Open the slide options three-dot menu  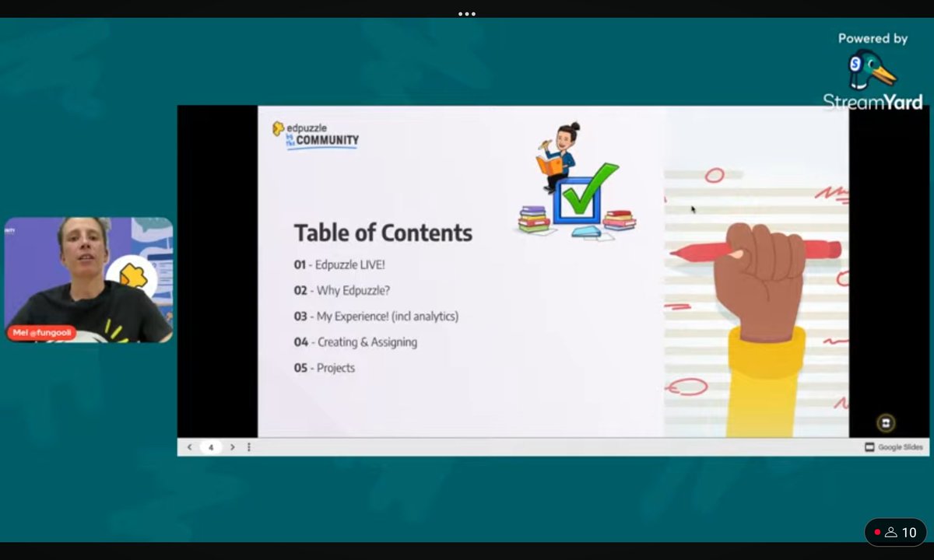(x=249, y=447)
